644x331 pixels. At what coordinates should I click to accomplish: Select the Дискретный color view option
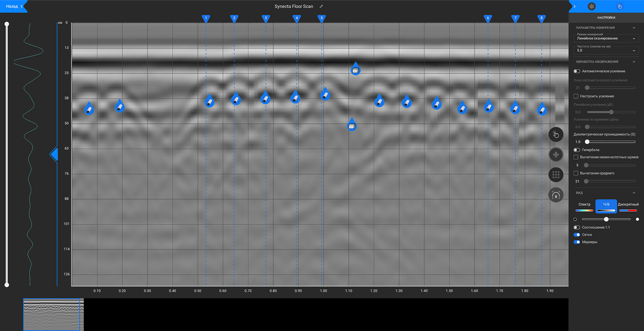[x=628, y=207]
